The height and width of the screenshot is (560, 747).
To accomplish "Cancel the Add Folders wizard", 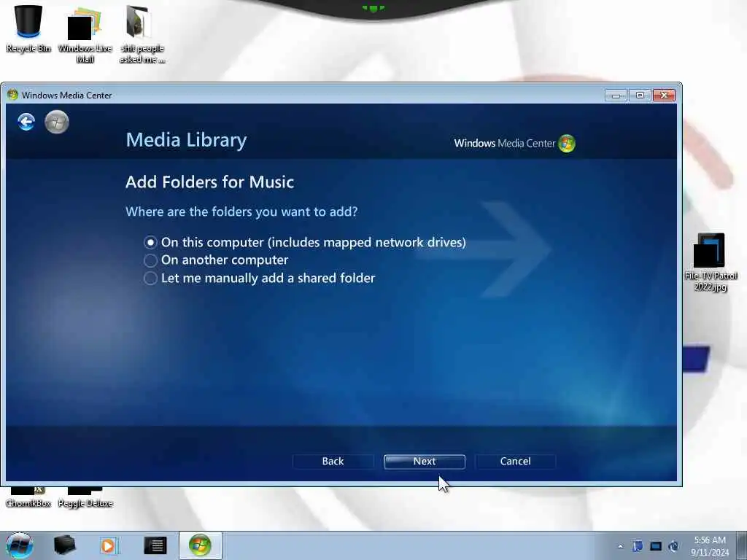I will click(516, 462).
